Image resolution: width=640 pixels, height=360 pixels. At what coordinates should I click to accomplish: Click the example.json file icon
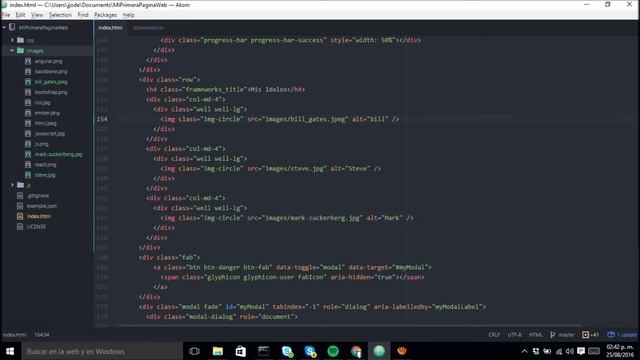pos(20,206)
